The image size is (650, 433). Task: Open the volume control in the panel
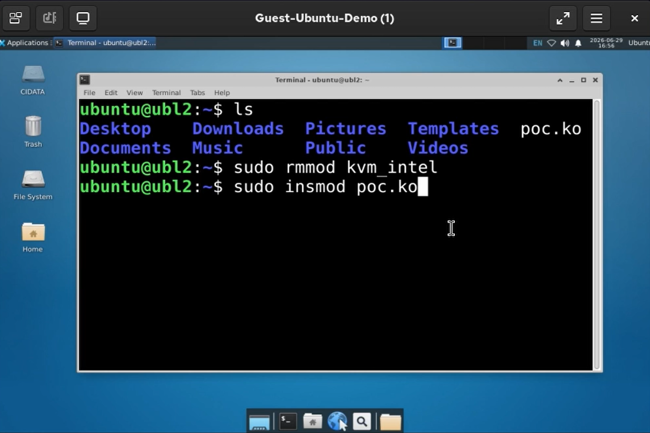point(565,43)
